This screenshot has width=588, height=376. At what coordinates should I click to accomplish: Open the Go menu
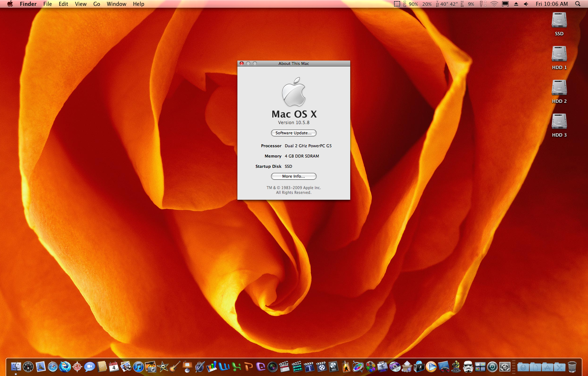(97, 4)
